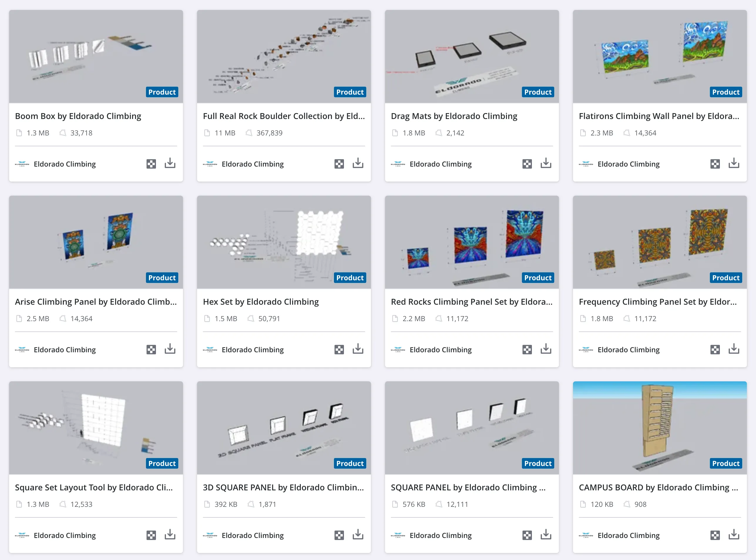Open SQUARE PANEL by Eldorado Climbing title
The image size is (756, 560).
coord(468,487)
